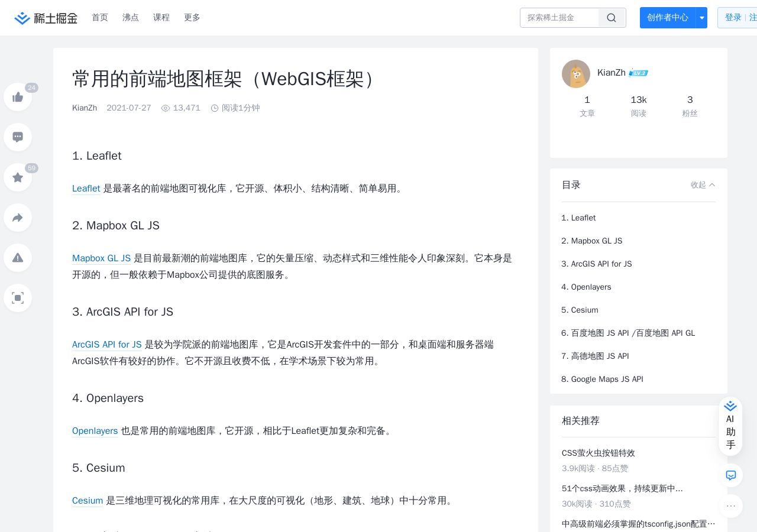This screenshot has height=532, width=757.
Task: Click the 目录 panel heading
Action: (x=571, y=185)
